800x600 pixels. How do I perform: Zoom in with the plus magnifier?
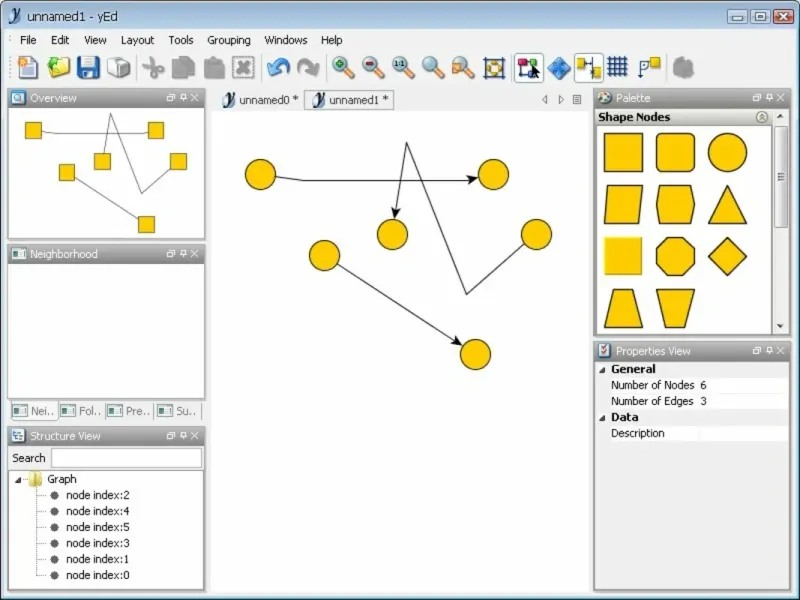tap(343, 67)
